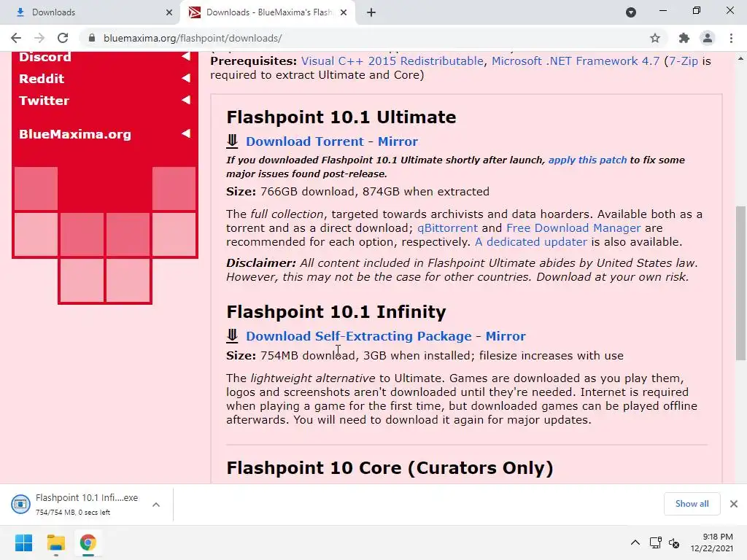
Task: Click the Flashpoint exe file icon
Action: tap(20, 504)
